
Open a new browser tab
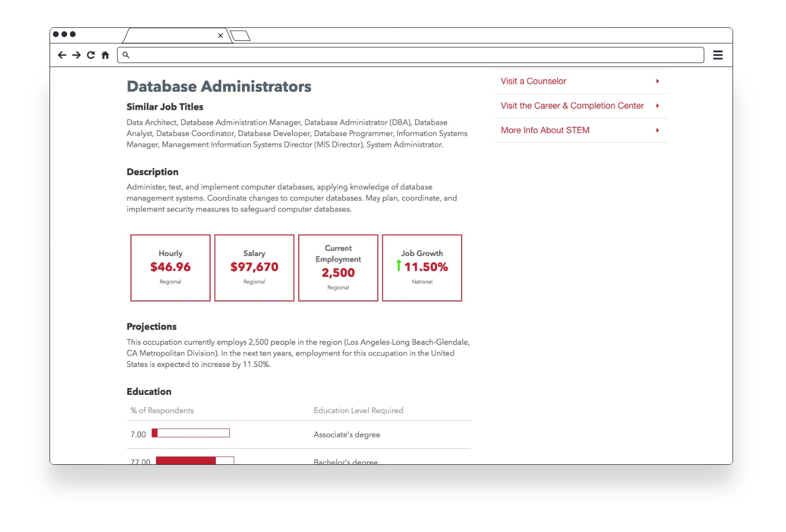240,36
